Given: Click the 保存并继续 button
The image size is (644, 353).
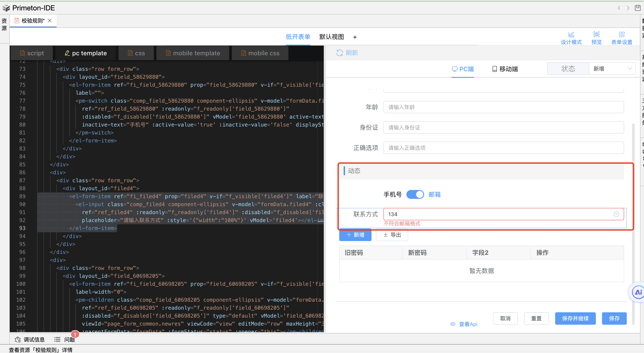Looking at the screenshot, I should click(x=575, y=318).
